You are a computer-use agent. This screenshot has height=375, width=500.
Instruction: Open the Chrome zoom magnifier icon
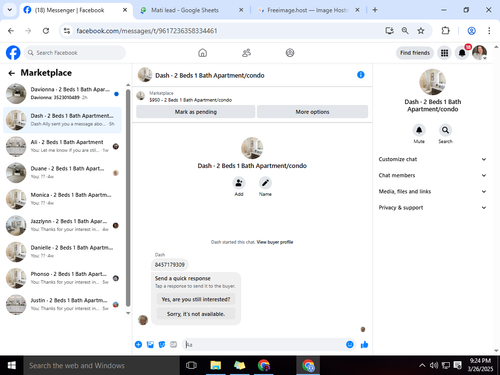405,31
